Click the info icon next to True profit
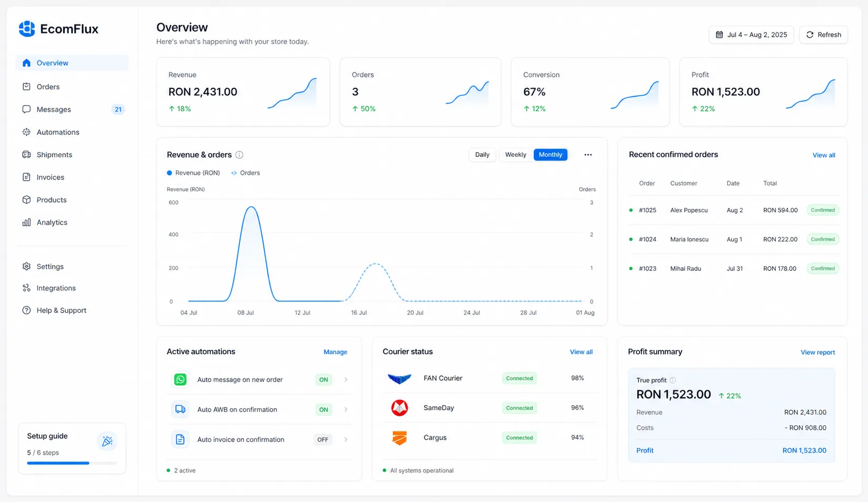This screenshot has height=502, width=868. tap(673, 380)
